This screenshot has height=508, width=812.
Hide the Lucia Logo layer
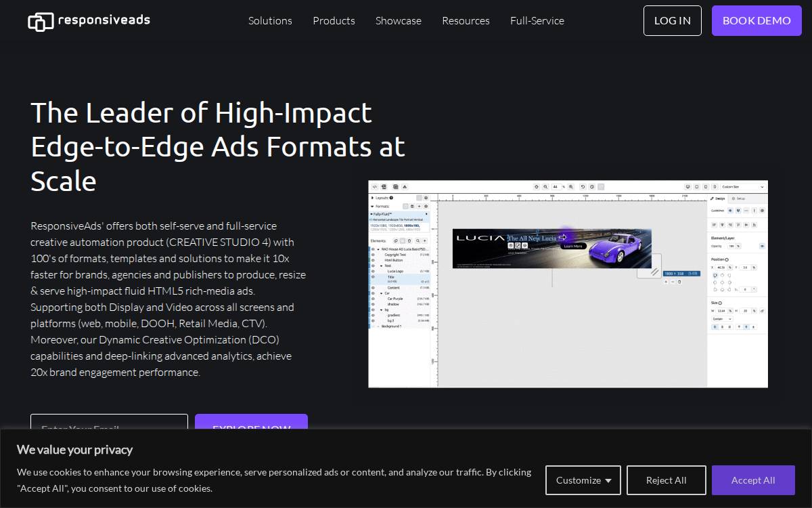pyautogui.click(x=373, y=271)
